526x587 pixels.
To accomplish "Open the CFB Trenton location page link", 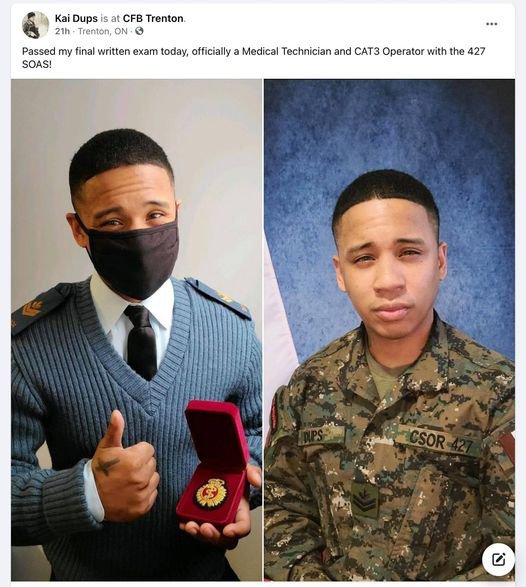I will click(153, 18).
